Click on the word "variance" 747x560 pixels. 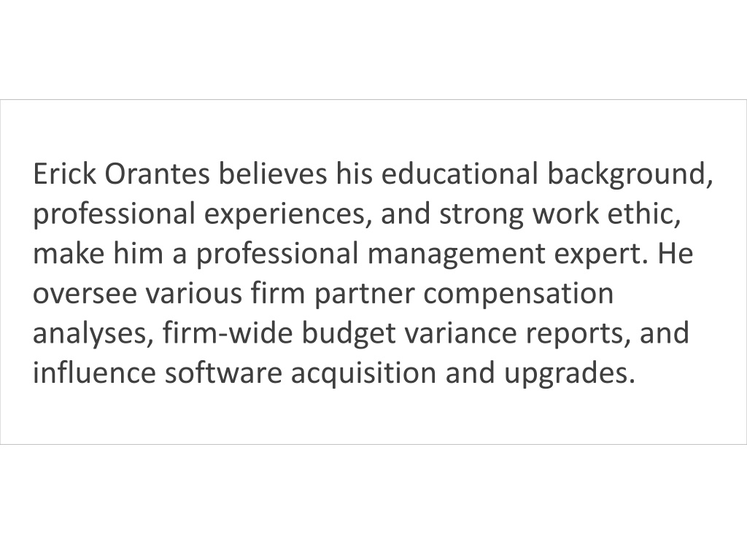(460, 332)
